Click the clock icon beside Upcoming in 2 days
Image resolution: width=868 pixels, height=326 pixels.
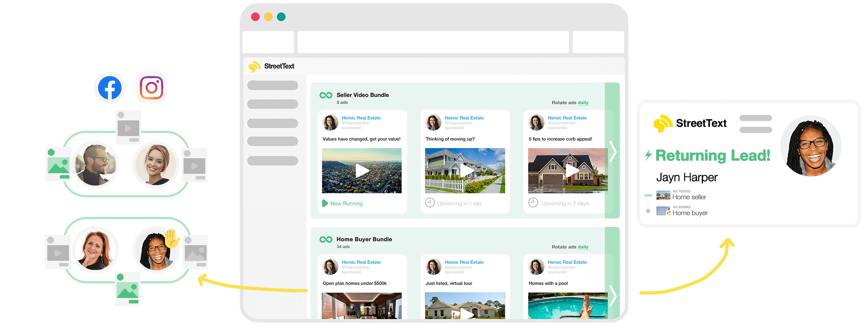533,203
